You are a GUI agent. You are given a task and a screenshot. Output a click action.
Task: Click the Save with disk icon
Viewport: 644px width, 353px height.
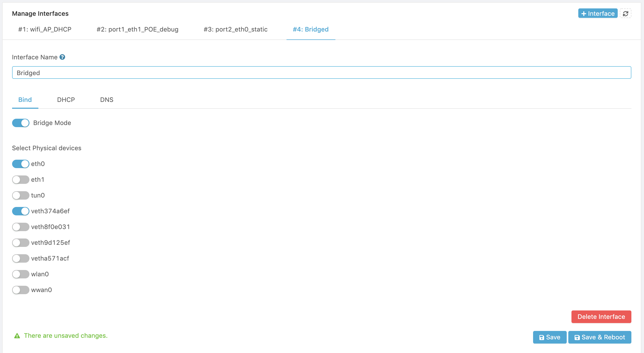coord(549,337)
